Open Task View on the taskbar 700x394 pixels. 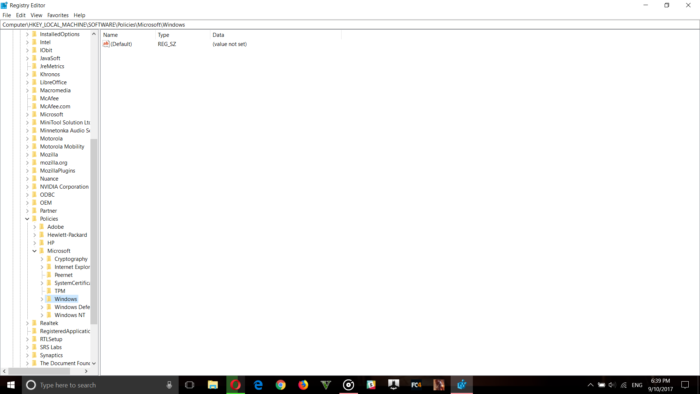(189, 385)
